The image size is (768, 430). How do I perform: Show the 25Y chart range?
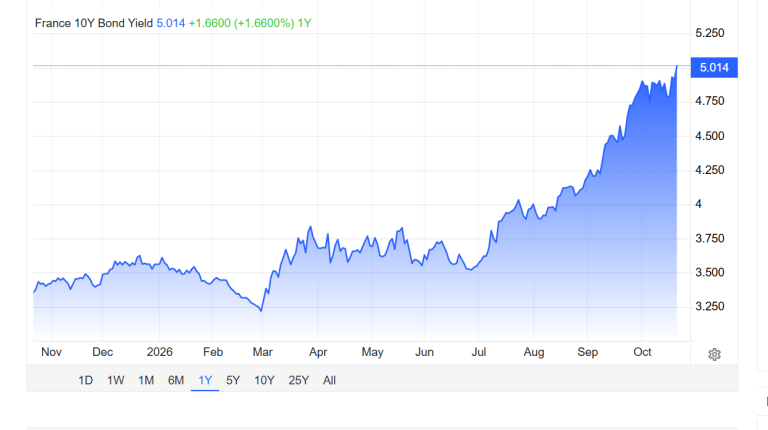298,380
